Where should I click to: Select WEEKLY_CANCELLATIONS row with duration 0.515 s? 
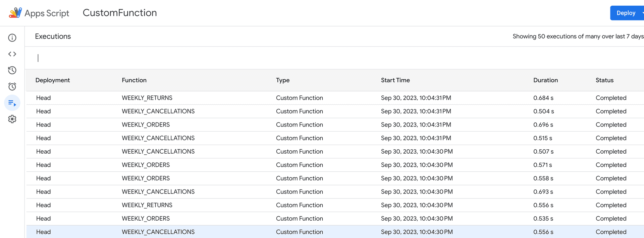coord(335,138)
